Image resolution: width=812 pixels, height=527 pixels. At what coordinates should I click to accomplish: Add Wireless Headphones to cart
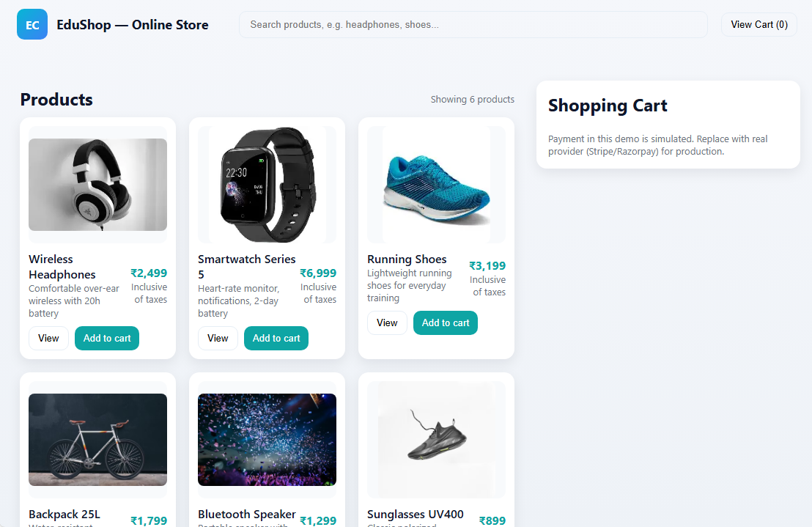click(x=107, y=338)
